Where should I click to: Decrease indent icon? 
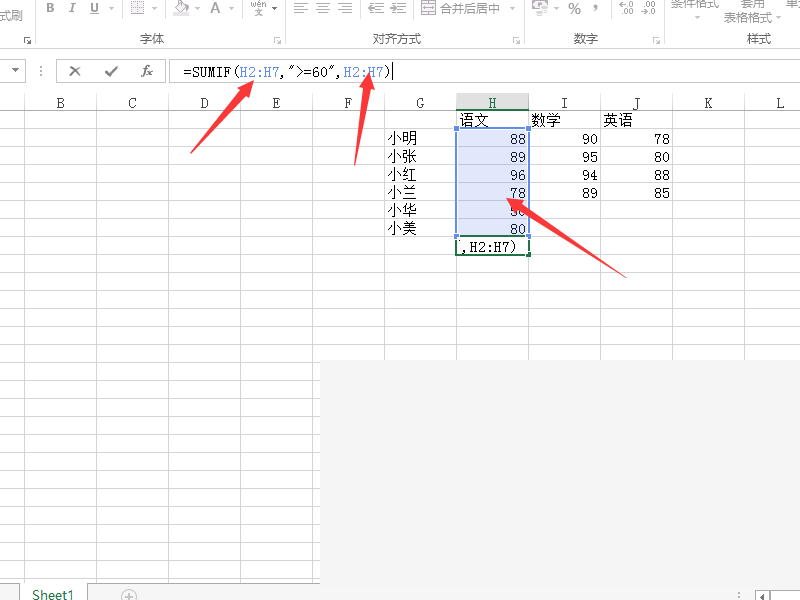(376, 8)
